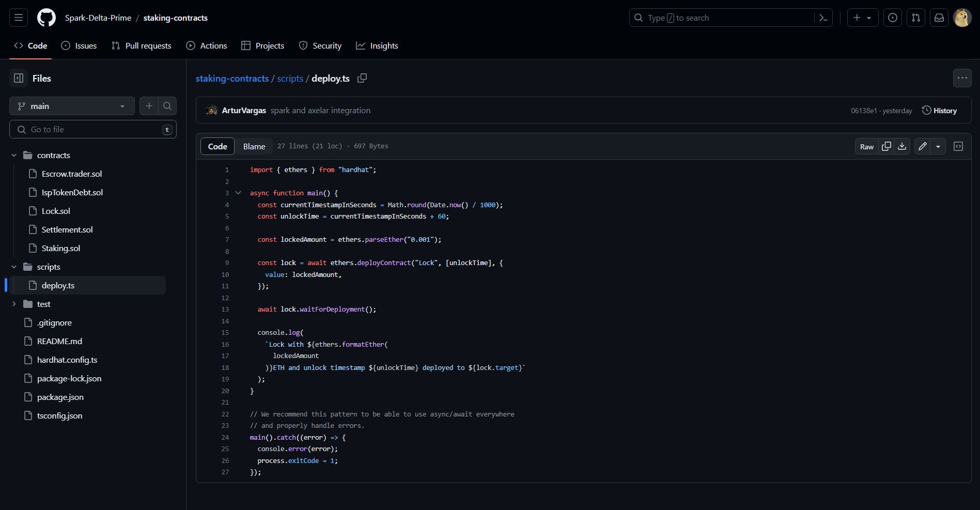Select line number 1
Image resolution: width=980 pixels, height=510 pixels.
(x=226, y=169)
